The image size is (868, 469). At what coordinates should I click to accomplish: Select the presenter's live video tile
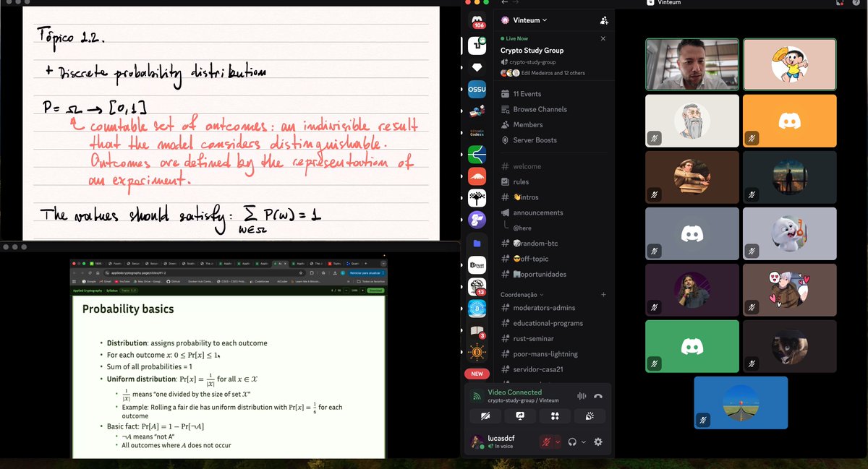tap(692, 64)
